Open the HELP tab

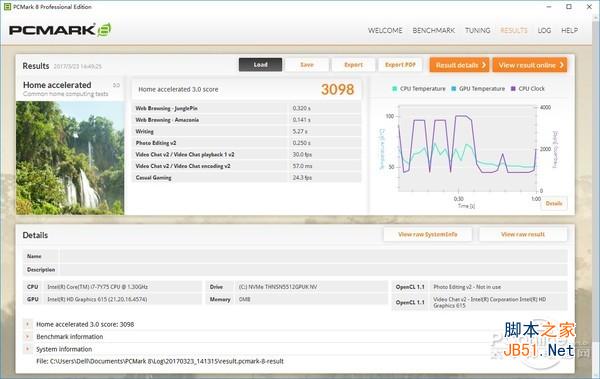pos(569,31)
